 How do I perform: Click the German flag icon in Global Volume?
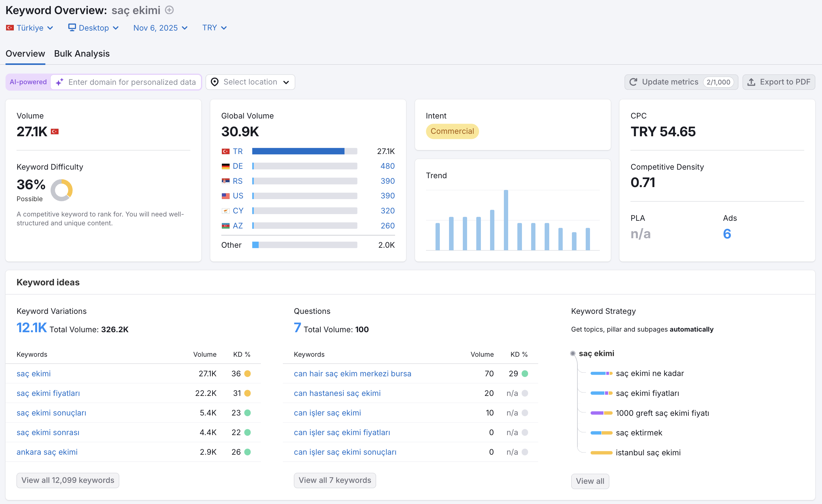226,166
